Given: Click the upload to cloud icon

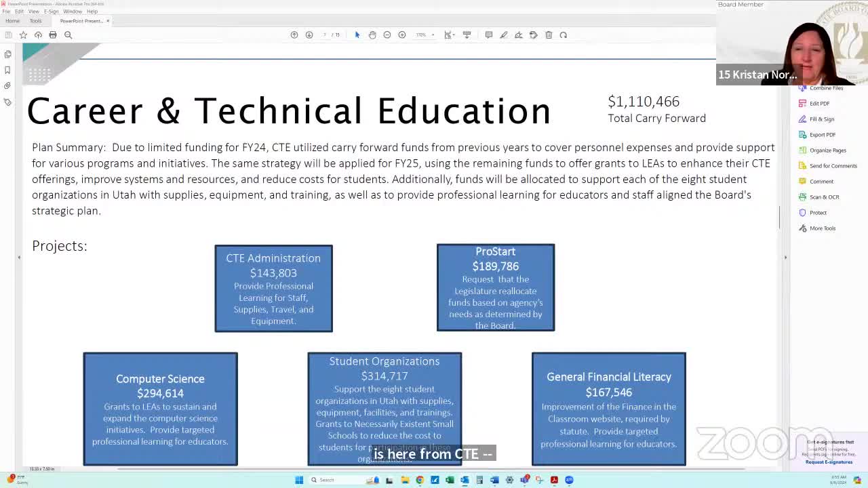Looking at the screenshot, I should tap(38, 35).
